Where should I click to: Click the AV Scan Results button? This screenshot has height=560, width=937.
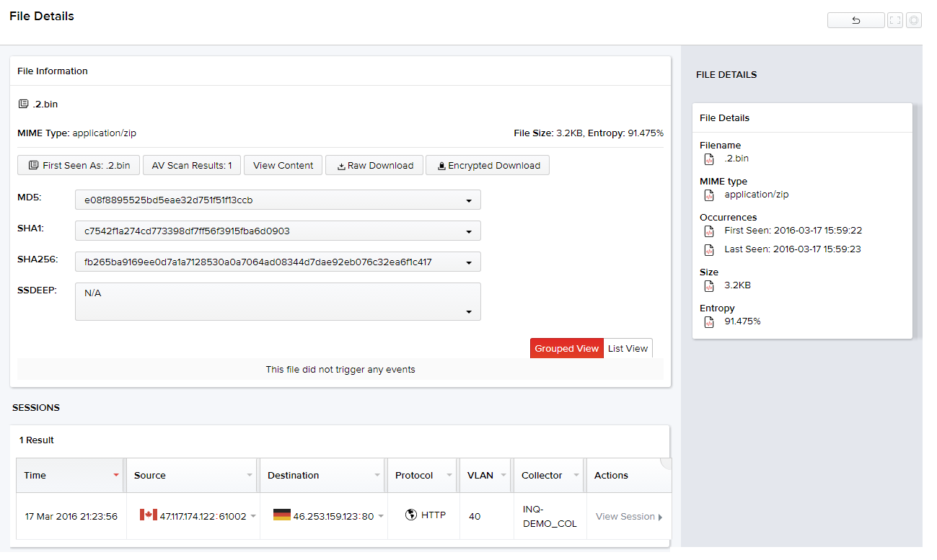192,165
